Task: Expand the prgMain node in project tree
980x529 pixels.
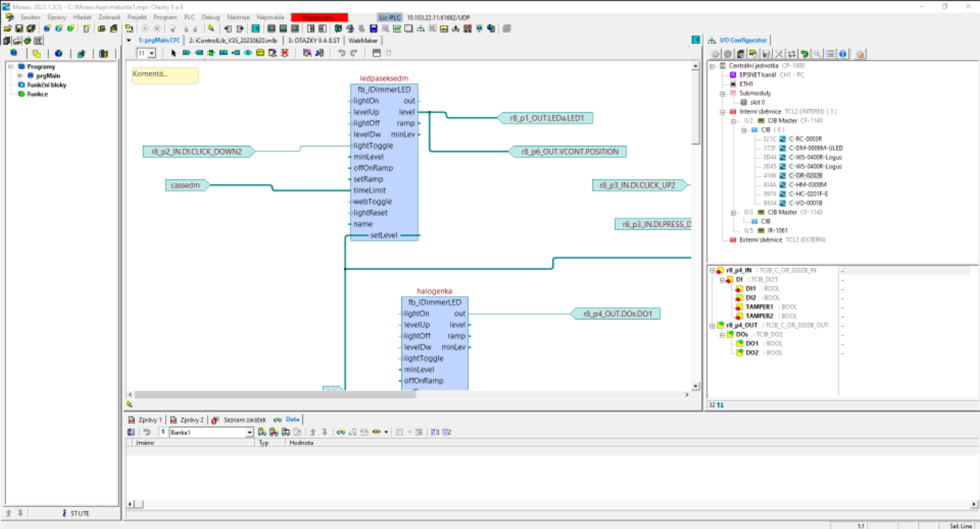Action: pos(20,76)
